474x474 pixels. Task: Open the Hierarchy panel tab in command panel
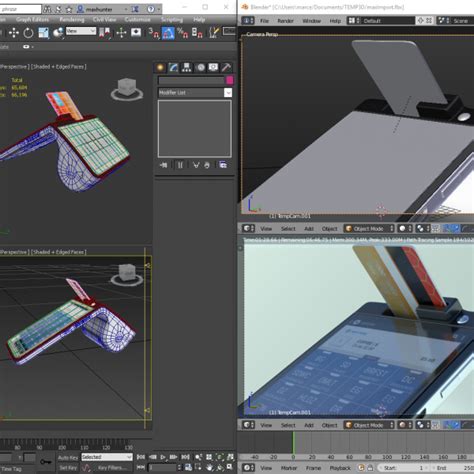click(x=186, y=67)
